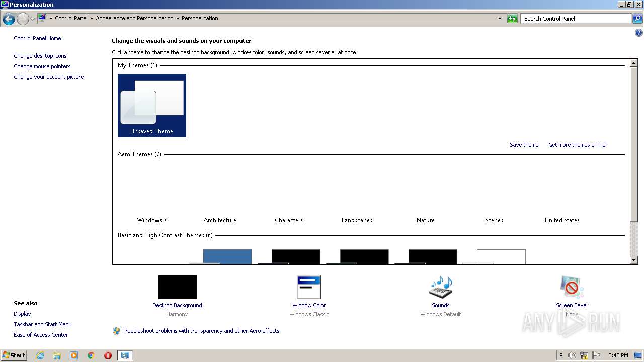This screenshot has height=362, width=644.
Task: Open the Screen Saver icon
Action: (572, 287)
